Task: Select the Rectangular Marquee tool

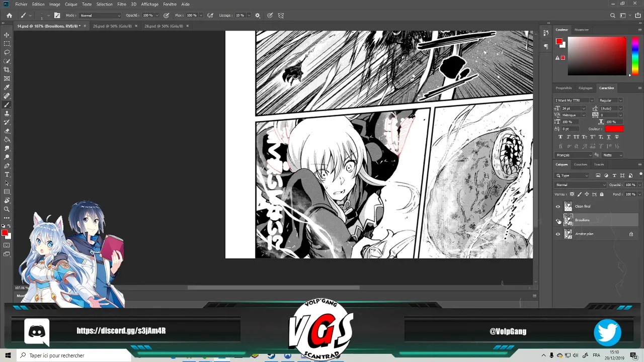Action: [x=7, y=44]
